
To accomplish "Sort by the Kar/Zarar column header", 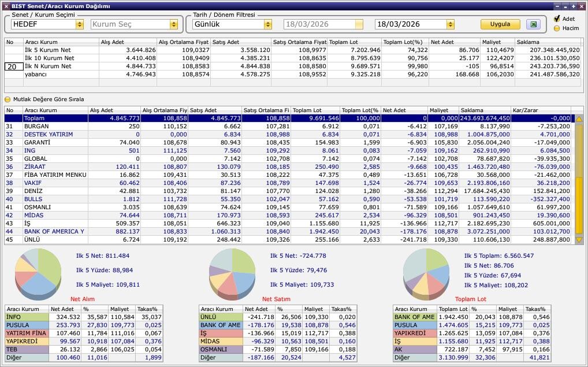I will coord(540,110).
